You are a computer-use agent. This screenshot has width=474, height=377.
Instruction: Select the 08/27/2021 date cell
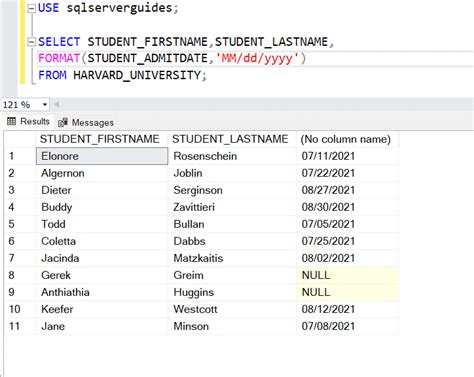(347, 190)
